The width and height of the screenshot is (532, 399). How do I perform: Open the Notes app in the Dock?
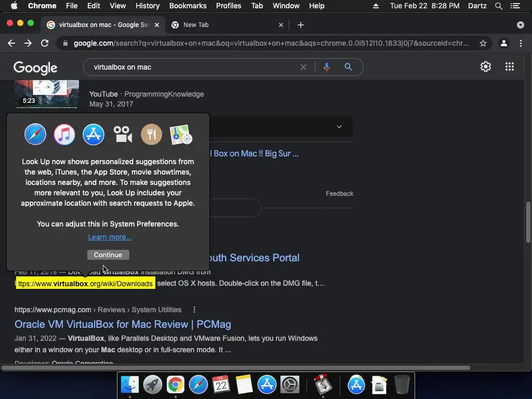pos(244,384)
